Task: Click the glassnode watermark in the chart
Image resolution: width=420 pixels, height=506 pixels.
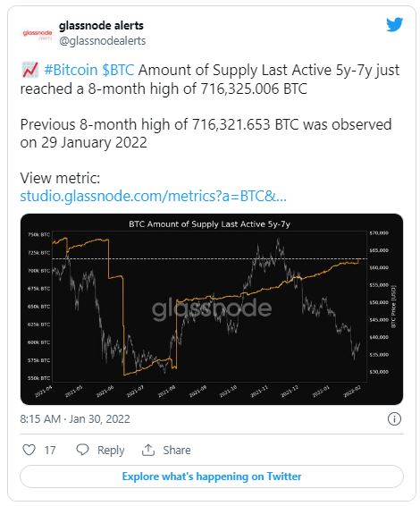Action: coord(212,308)
